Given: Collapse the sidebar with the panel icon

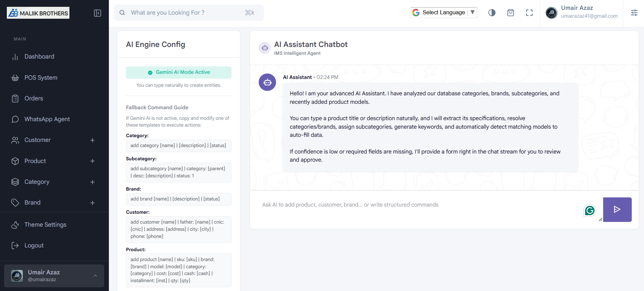Looking at the screenshot, I should pos(97,13).
